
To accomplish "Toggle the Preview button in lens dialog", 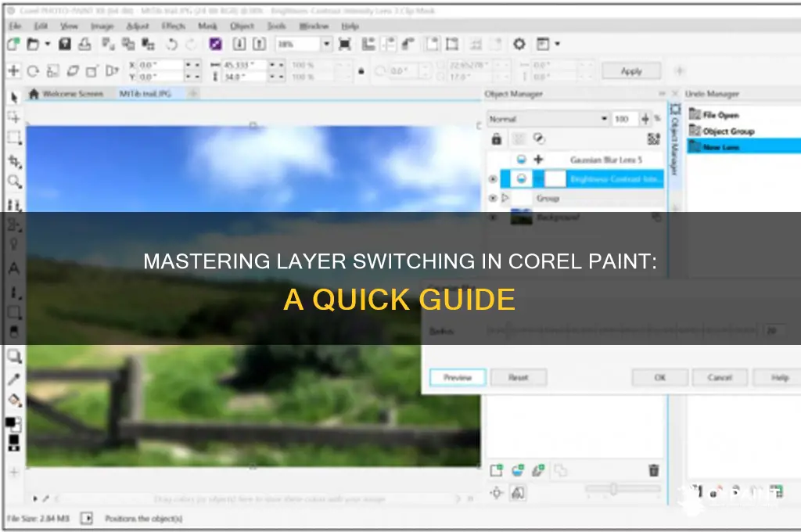I will point(457,378).
